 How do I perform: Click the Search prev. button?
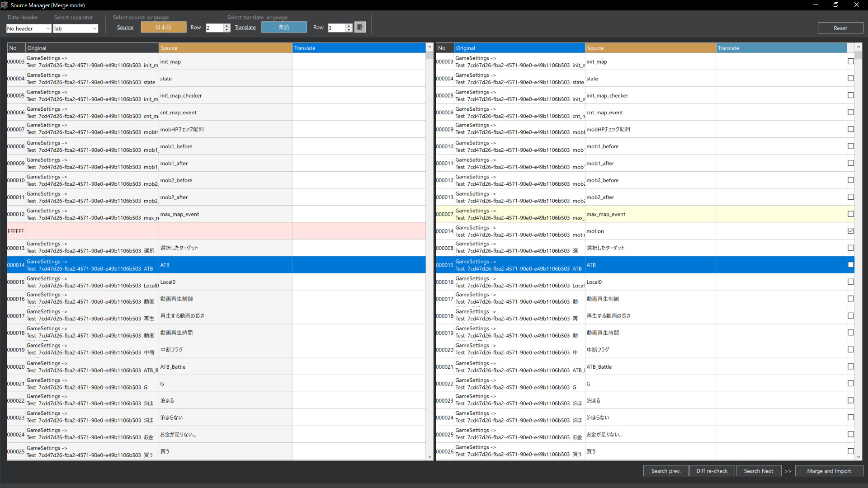pos(666,471)
